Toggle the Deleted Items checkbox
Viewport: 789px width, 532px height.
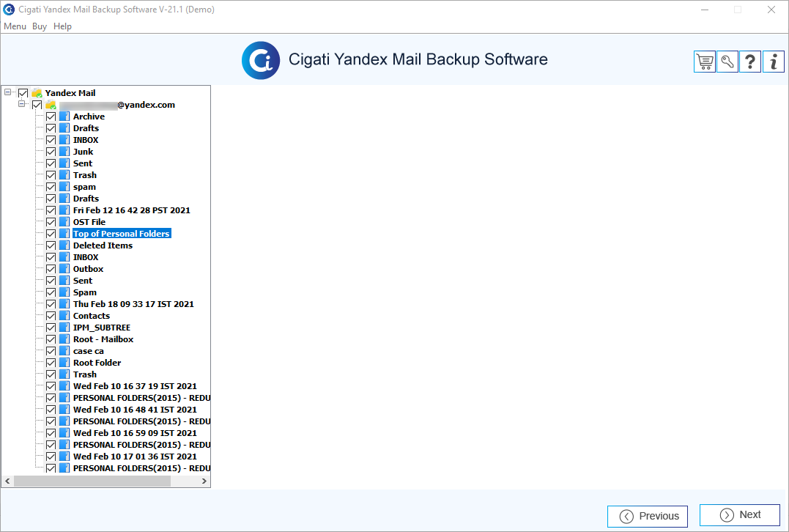(x=51, y=245)
